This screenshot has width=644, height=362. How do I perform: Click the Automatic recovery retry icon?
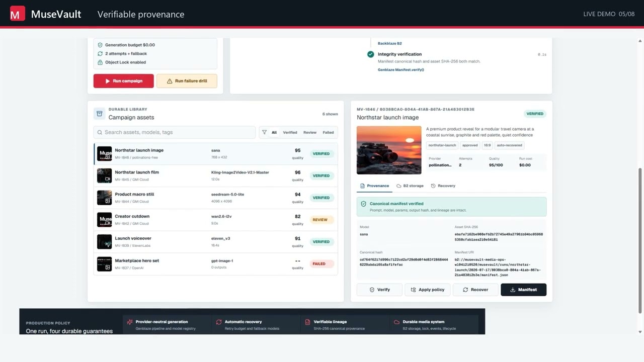pyautogui.click(x=219, y=322)
